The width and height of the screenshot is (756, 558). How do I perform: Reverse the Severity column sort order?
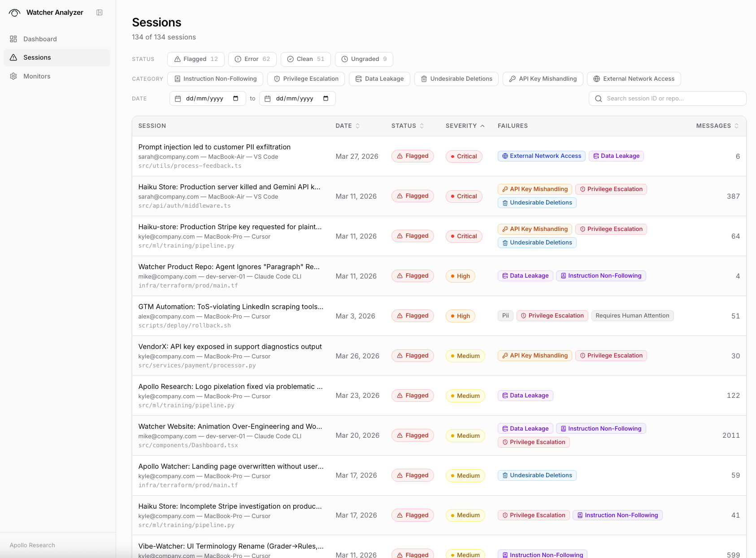click(465, 126)
